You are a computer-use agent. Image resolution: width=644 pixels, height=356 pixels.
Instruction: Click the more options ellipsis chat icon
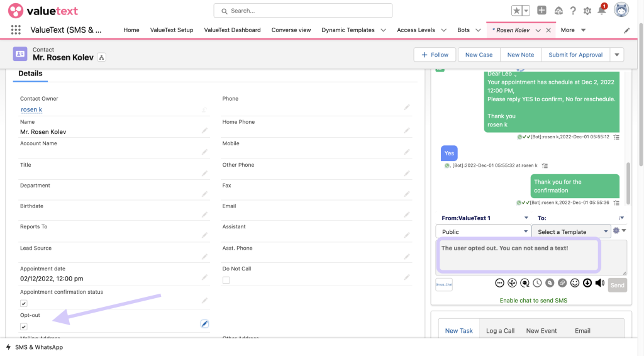coord(499,283)
